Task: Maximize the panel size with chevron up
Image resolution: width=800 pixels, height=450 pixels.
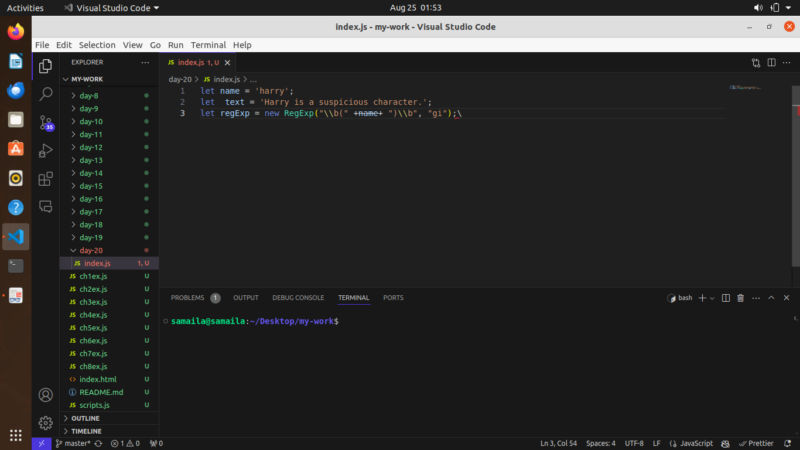Action: click(771, 298)
